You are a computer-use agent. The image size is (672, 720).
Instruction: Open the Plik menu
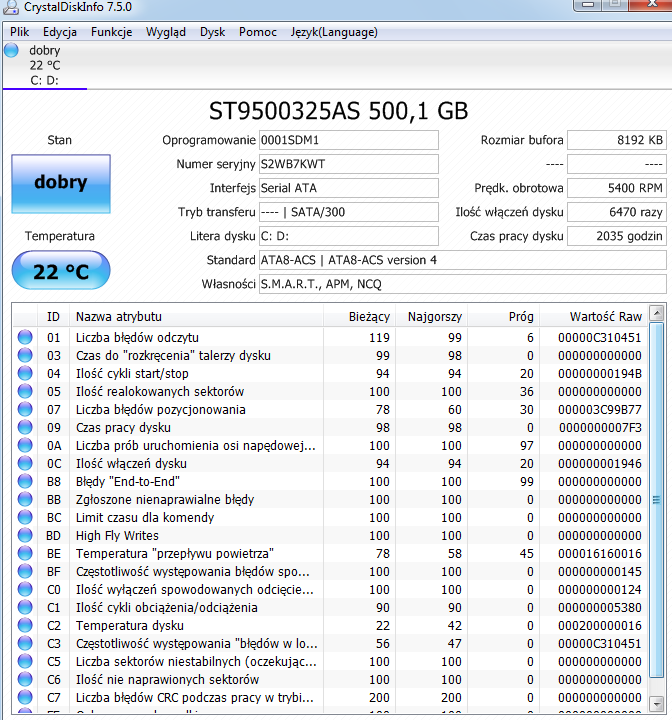point(19,32)
